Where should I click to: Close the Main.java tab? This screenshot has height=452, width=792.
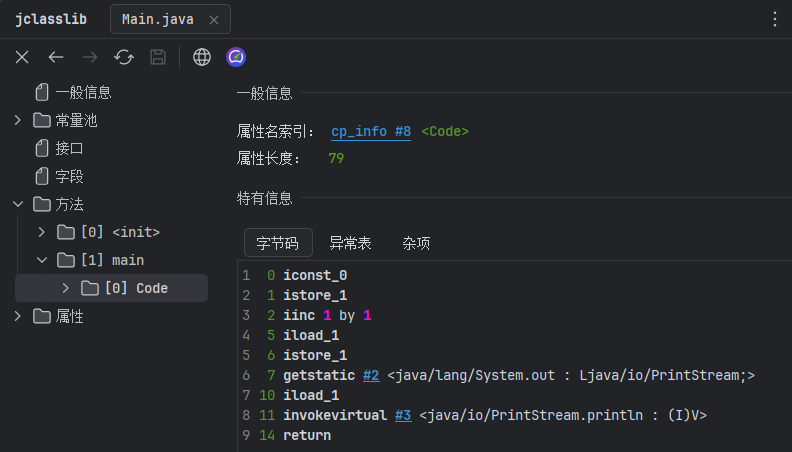tap(214, 20)
